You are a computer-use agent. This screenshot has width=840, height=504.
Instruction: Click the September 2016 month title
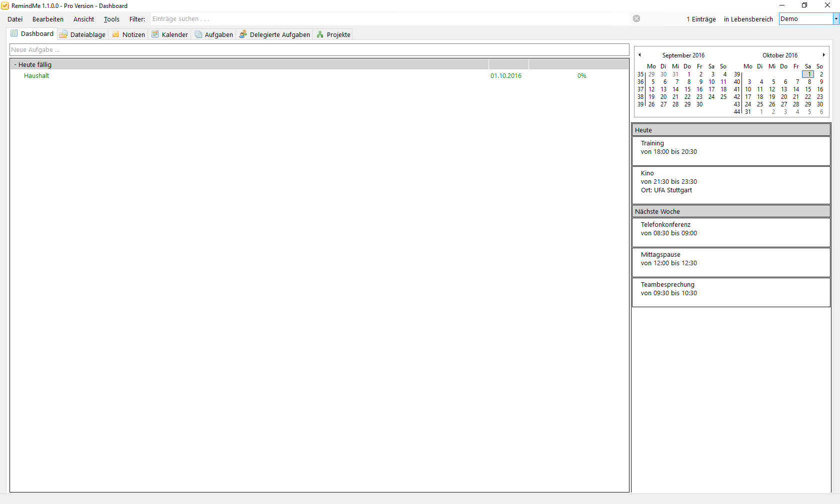coord(683,55)
